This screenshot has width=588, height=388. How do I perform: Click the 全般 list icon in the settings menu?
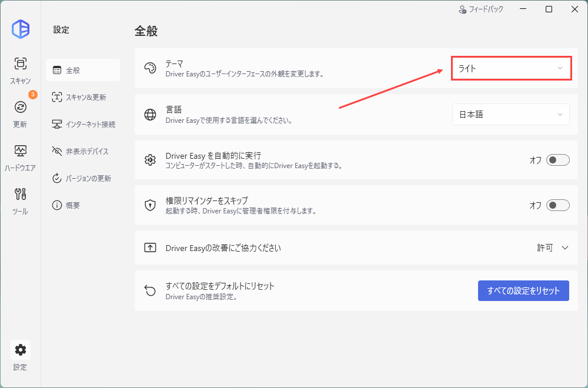57,70
